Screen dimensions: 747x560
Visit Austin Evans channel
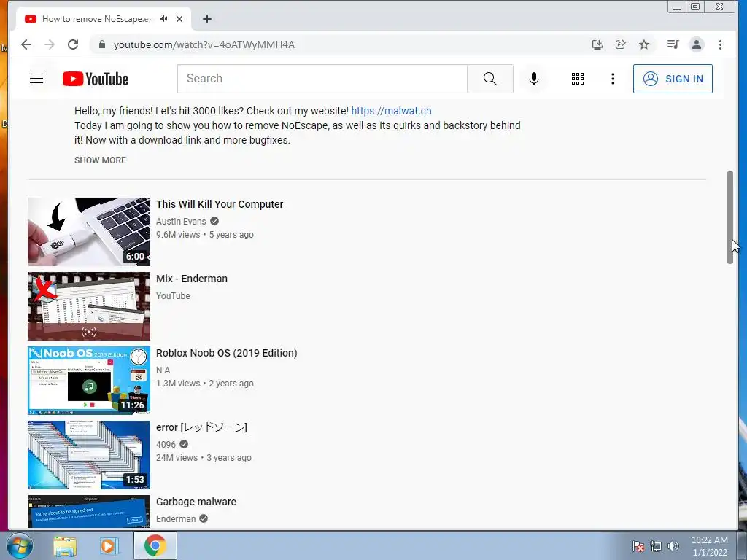click(x=181, y=222)
